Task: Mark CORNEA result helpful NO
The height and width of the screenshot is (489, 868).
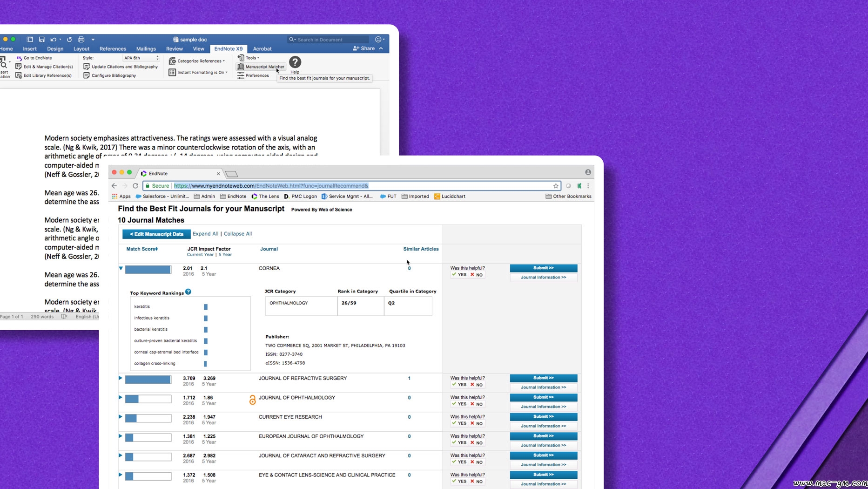Action: point(477,275)
